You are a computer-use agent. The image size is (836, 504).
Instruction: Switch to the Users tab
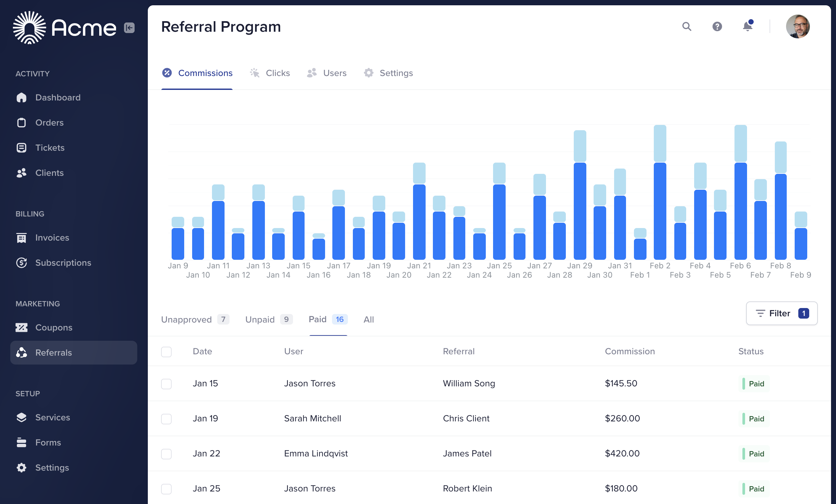pyautogui.click(x=327, y=73)
